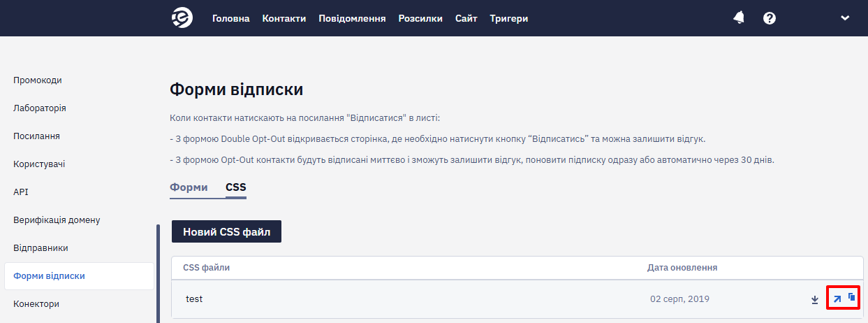Screen dimensions: 868x323
Task: Open the test CSS file via arrow icon
Action: 837,299
